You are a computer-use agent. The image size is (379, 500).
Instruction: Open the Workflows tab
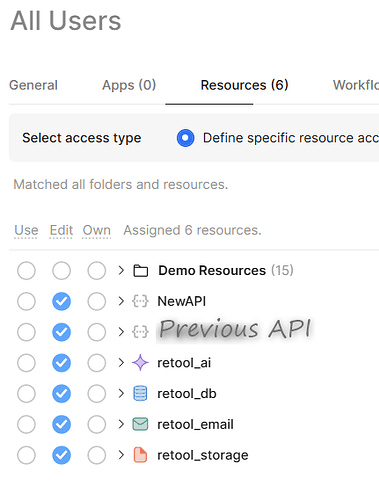coord(356,85)
